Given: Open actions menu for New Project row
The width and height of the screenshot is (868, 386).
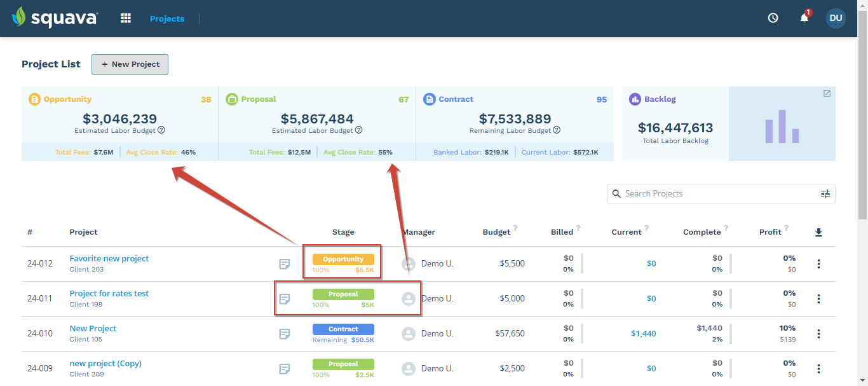Looking at the screenshot, I should coord(818,333).
